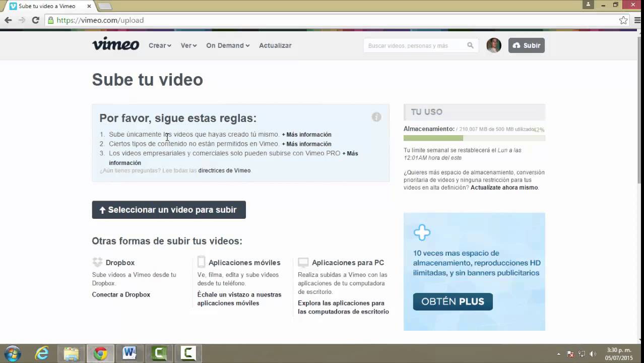This screenshot has width=644, height=363.
Task: Click the PC applications monitor icon
Action: coord(303,262)
